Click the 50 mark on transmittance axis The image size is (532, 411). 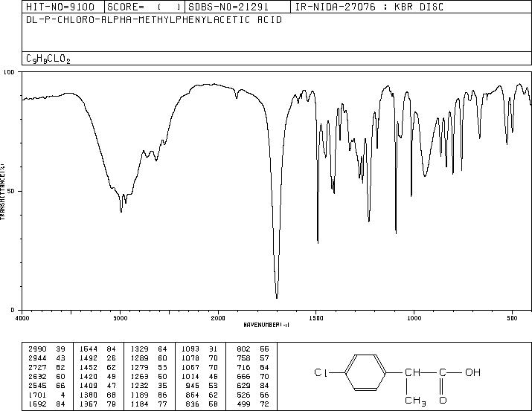(10, 191)
